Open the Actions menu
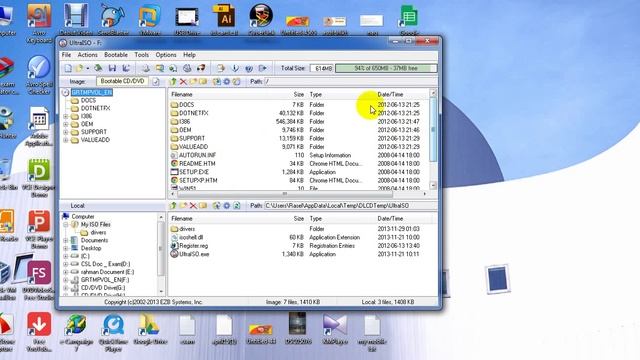 pyautogui.click(x=87, y=55)
